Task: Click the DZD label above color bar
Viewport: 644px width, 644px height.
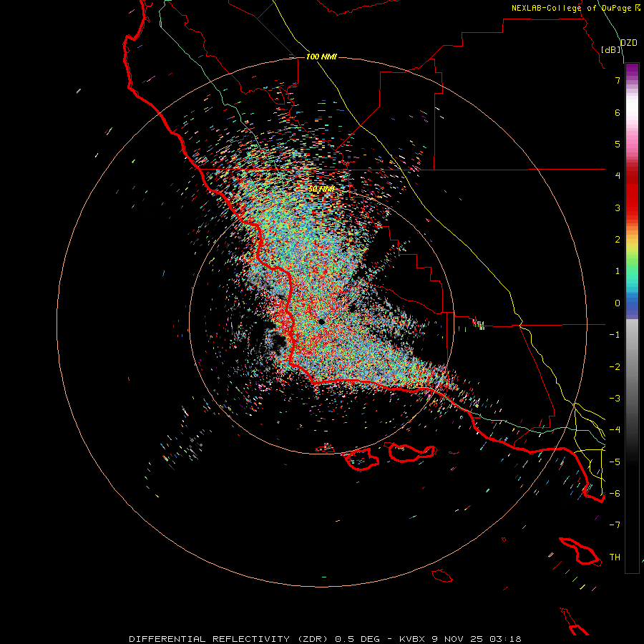Action: point(629,43)
